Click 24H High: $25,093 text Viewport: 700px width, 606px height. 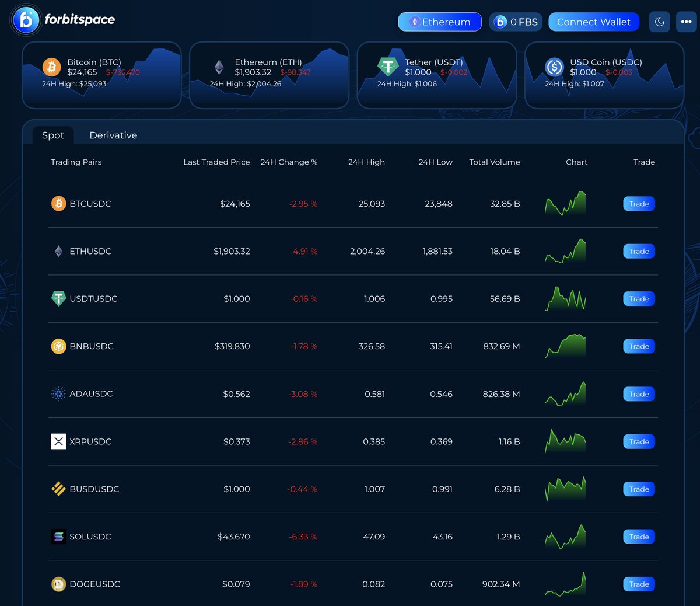pyautogui.click(x=74, y=84)
